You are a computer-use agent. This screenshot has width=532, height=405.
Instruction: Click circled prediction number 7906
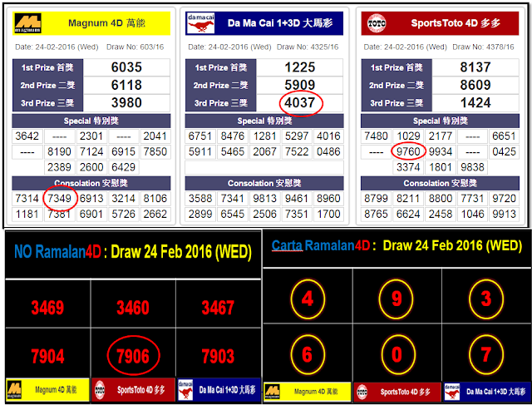(133, 357)
